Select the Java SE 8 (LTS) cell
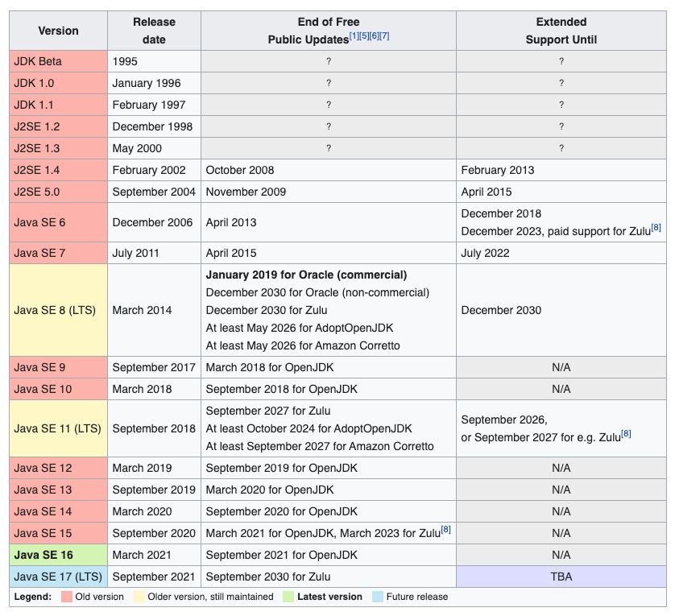 point(59,310)
